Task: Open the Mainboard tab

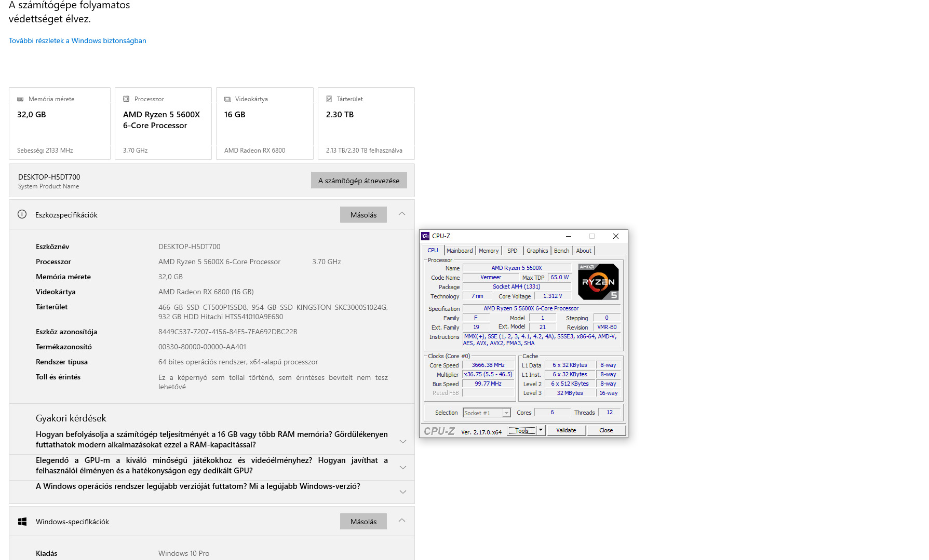Action: [460, 251]
